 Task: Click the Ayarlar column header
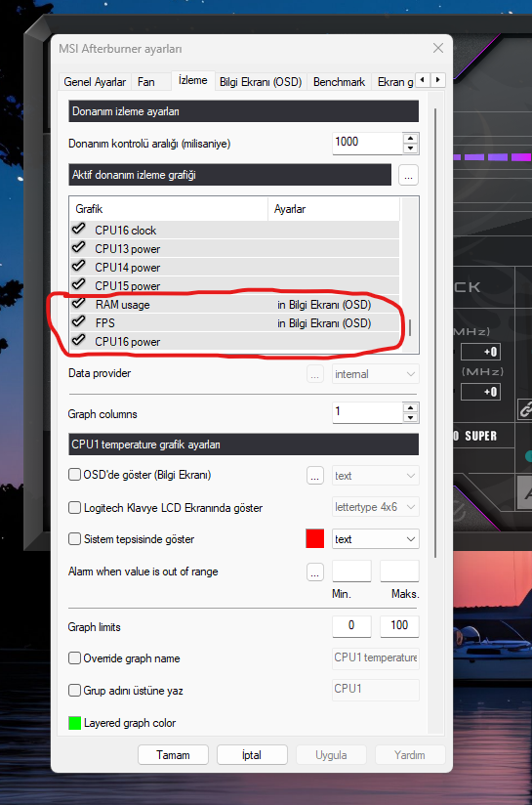coord(334,209)
